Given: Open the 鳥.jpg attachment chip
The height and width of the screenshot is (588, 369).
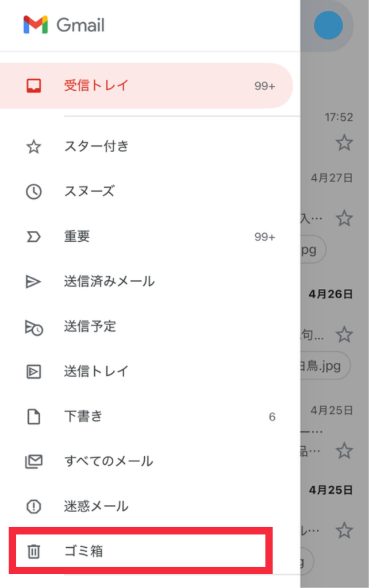Looking at the screenshot, I should (325, 366).
